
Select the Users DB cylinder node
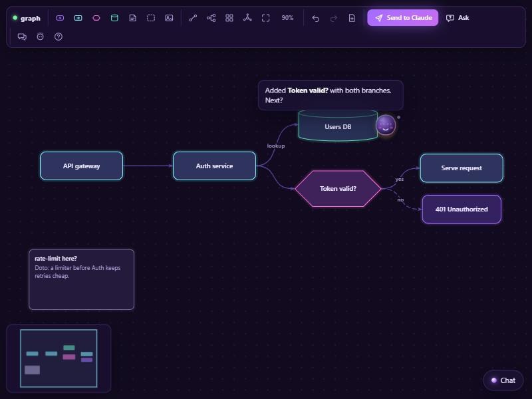[x=338, y=126]
